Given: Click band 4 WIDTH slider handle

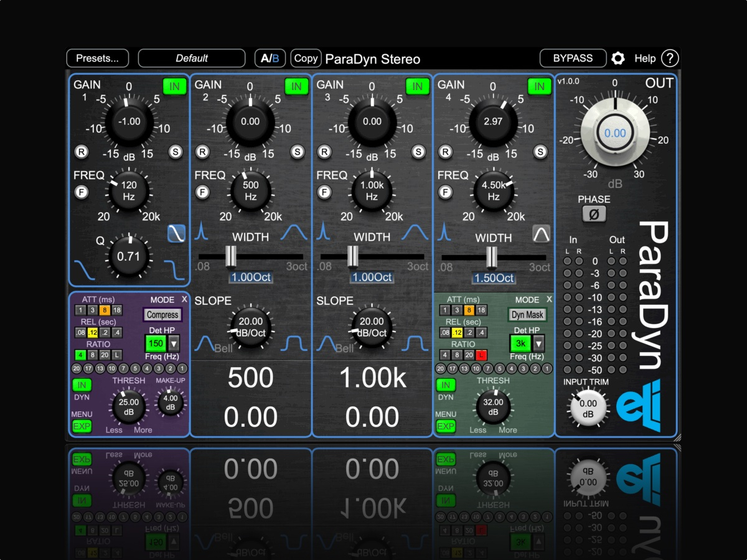Looking at the screenshot, I should (492, 256).
